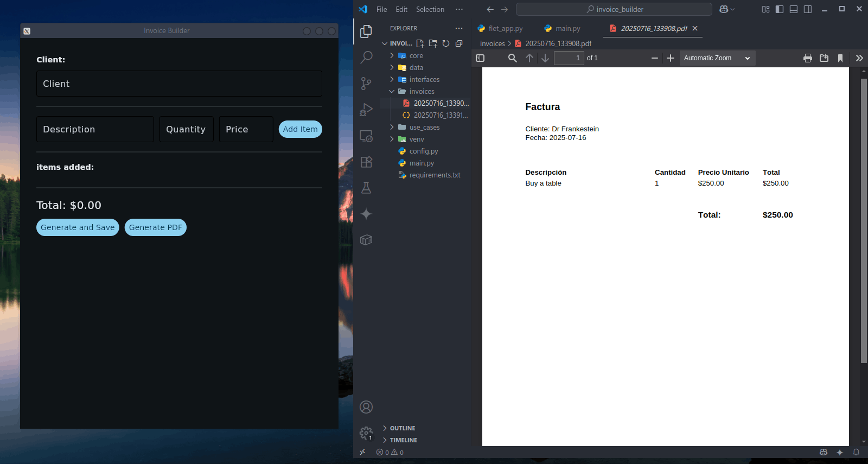Navigate back with title bar arrow

click(490, 9)
